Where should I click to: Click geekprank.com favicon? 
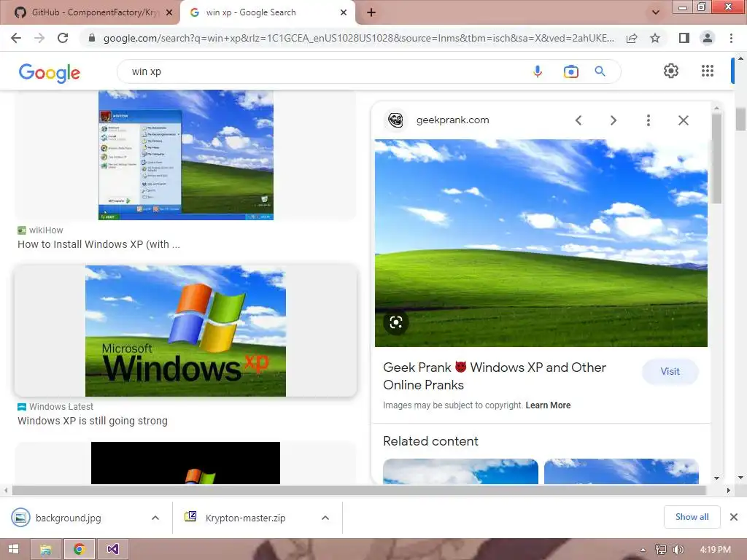coord(395,120)
